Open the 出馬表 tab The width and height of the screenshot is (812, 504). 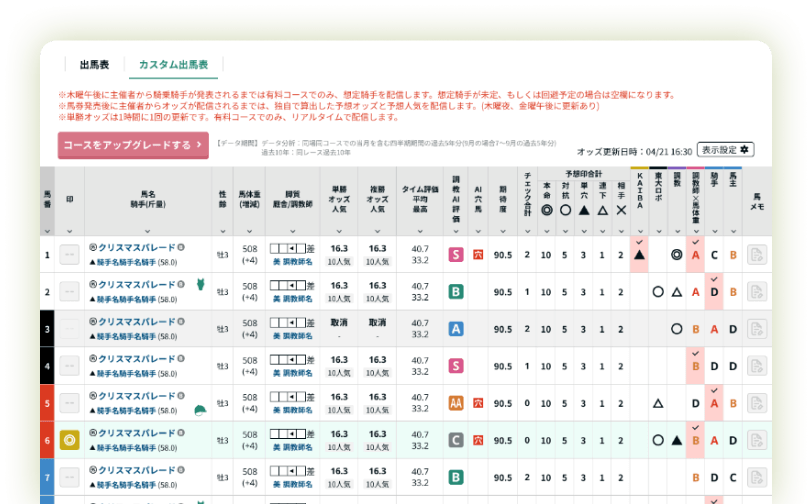click(93, 64)
